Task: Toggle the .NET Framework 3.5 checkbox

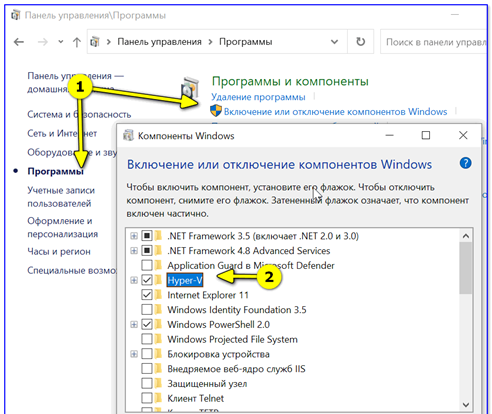Action: tap(147, 236)
